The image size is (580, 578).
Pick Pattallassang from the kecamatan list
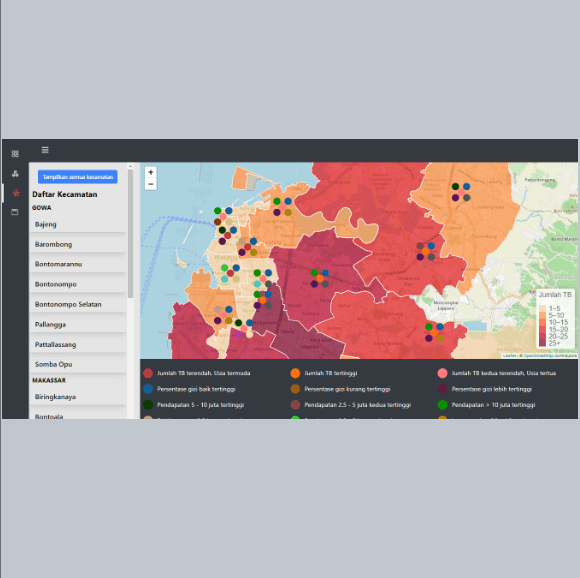pyautogui.click(x=78, y=345)
